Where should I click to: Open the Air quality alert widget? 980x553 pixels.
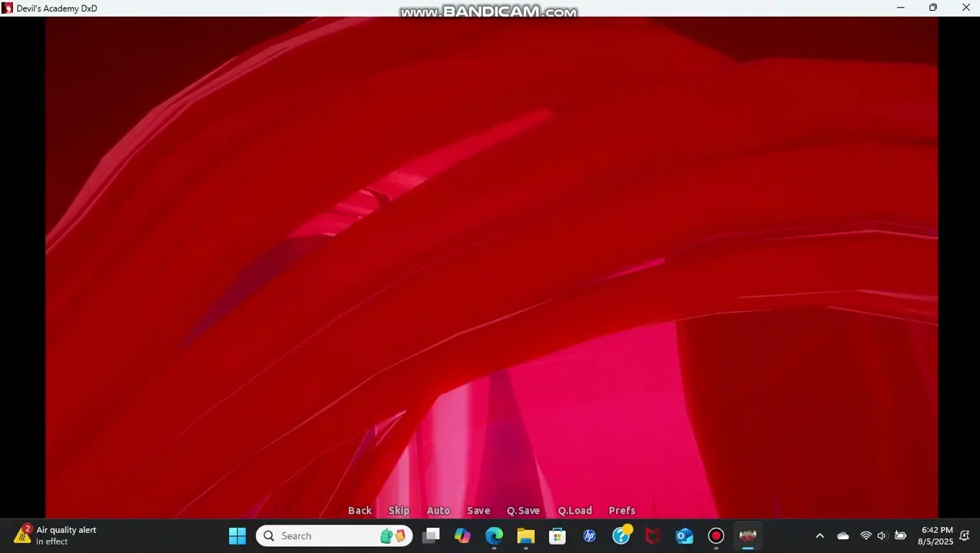pos(55,535)
